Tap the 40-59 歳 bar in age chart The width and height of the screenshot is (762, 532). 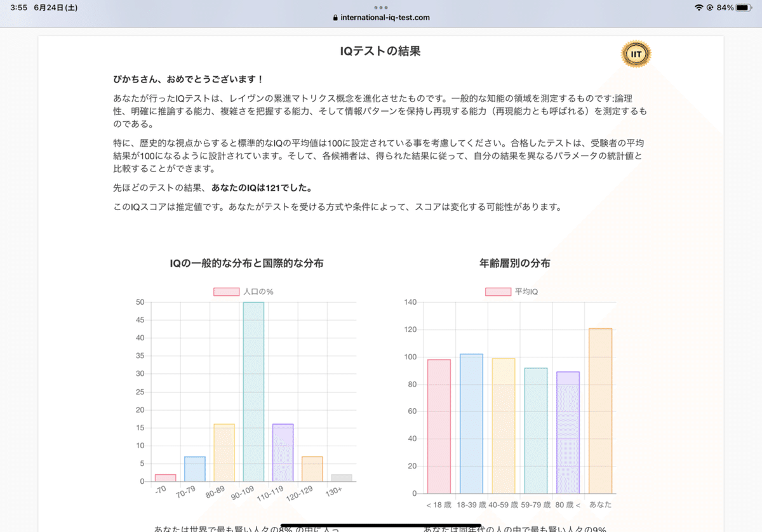pos(504,426)
